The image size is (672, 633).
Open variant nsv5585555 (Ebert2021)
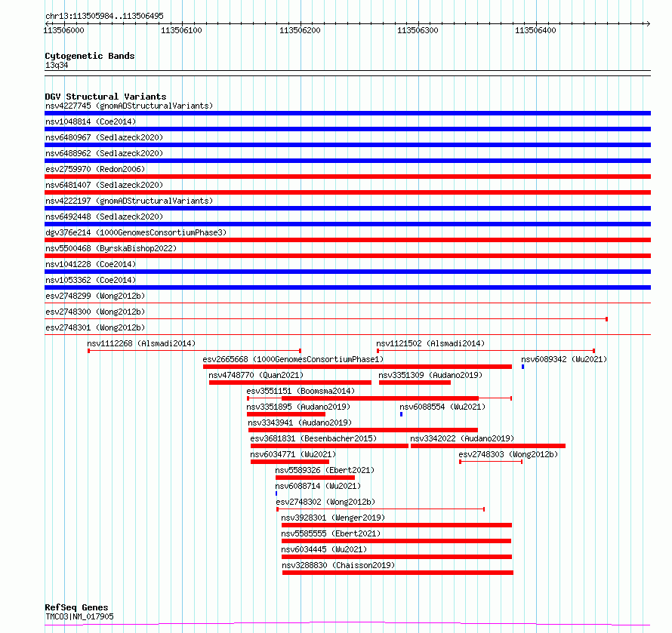coord(331,533)
